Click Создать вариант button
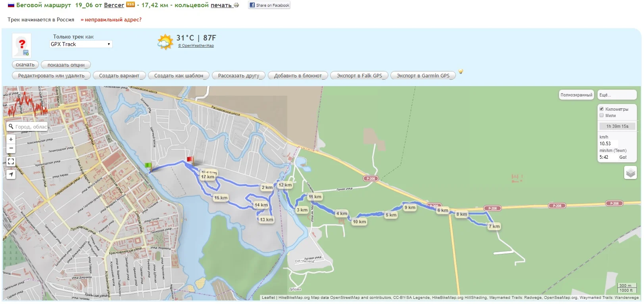The image size is (644, 304). click(x=119, y=75)
